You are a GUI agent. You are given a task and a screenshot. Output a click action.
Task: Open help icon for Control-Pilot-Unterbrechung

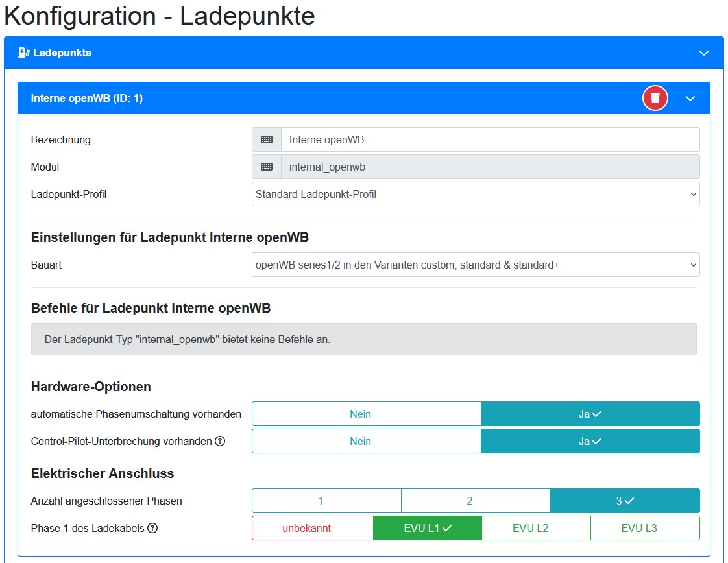click(x=220, y=442)
